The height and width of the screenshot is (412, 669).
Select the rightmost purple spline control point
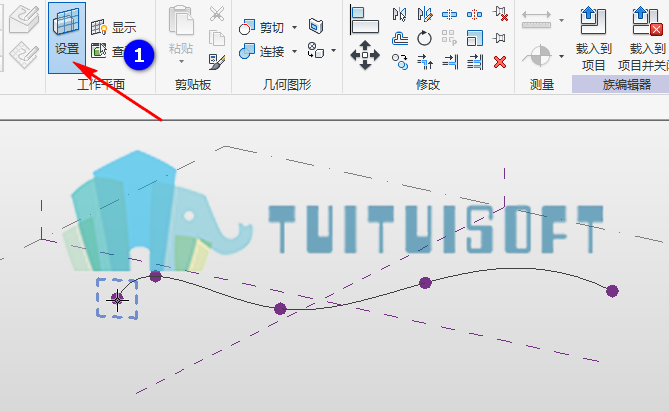pos(612,291)
